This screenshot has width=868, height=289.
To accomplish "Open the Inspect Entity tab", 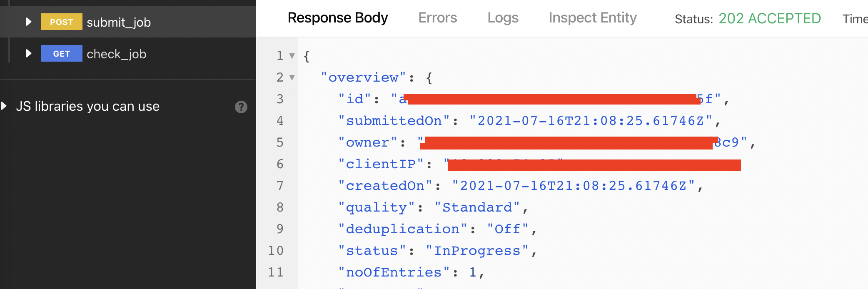I will (592, 18).
